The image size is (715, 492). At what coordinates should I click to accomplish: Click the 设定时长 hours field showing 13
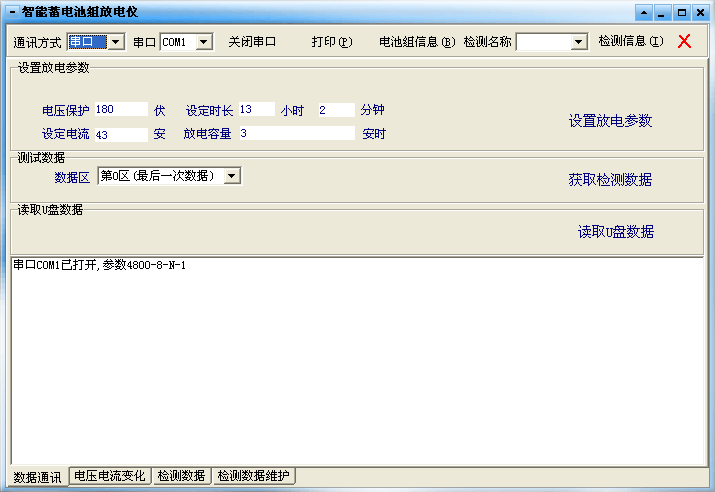pyautogui.click(x=257, y=109)
